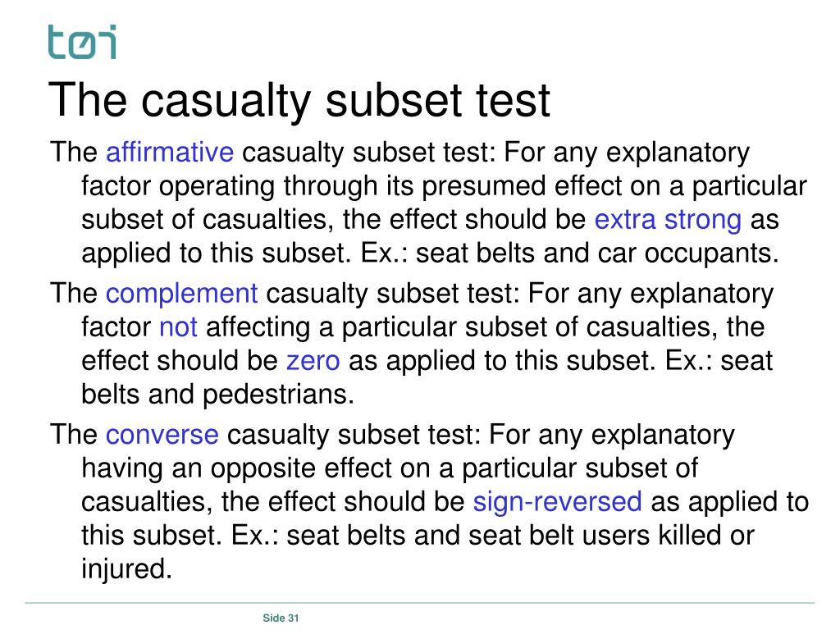Click the horizontal footer divider line

point(419,603)
